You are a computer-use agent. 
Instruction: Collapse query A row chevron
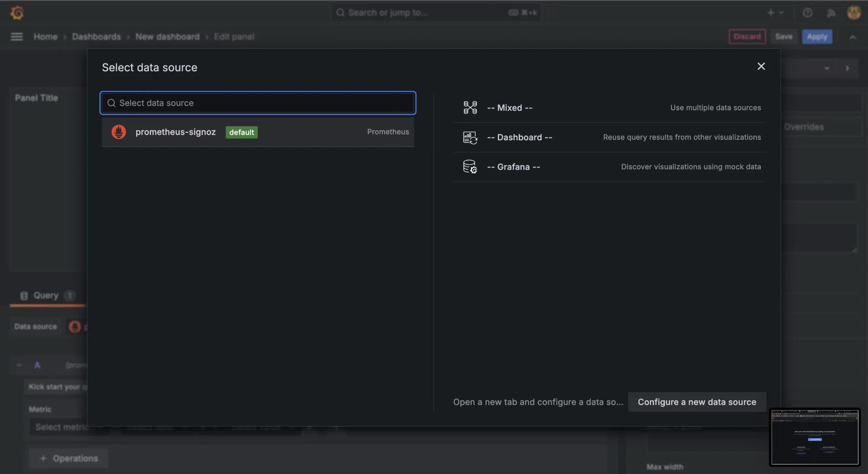tap(19, 365)
